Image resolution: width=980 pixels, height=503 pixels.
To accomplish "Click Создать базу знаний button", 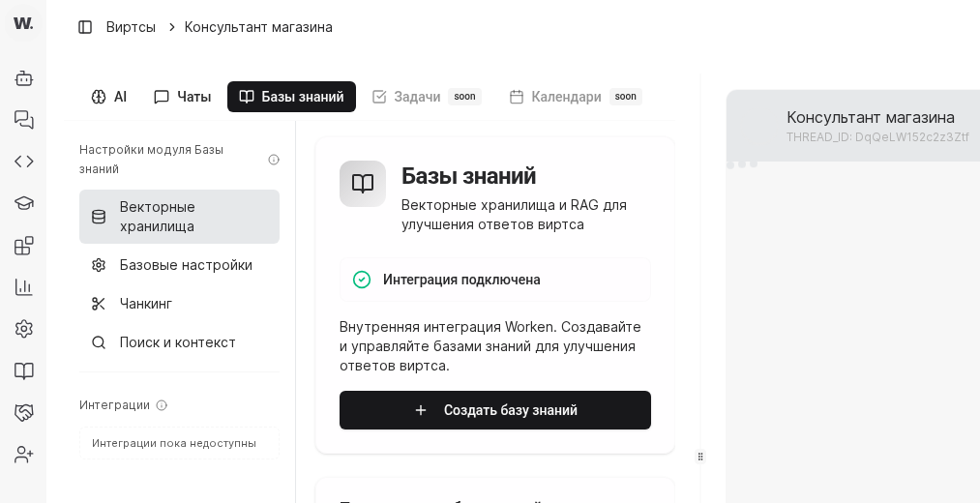I will click(495, 410).
